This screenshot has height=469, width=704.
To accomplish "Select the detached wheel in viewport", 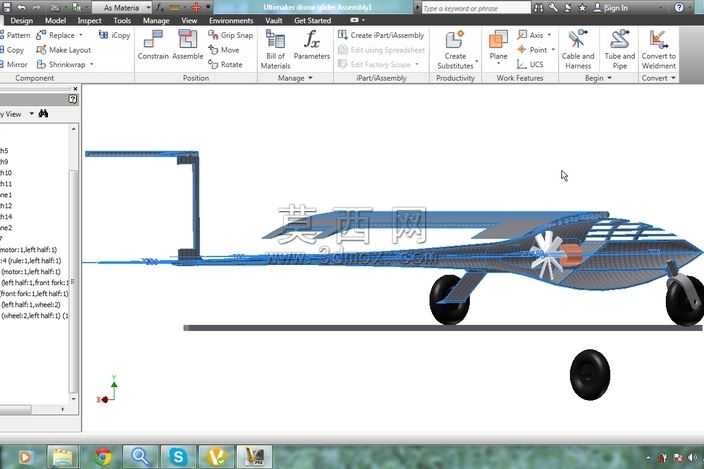I will [x=590, y=374].
